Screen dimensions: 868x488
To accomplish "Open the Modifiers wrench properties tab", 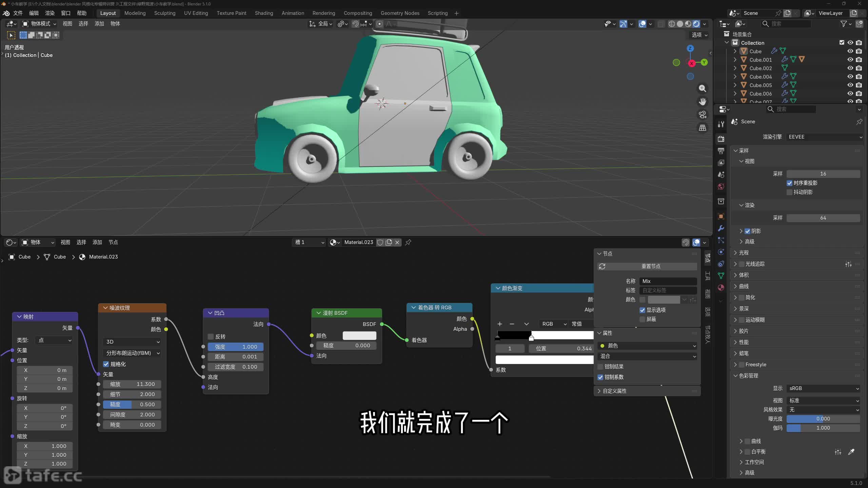I will (x=721, y=228).
